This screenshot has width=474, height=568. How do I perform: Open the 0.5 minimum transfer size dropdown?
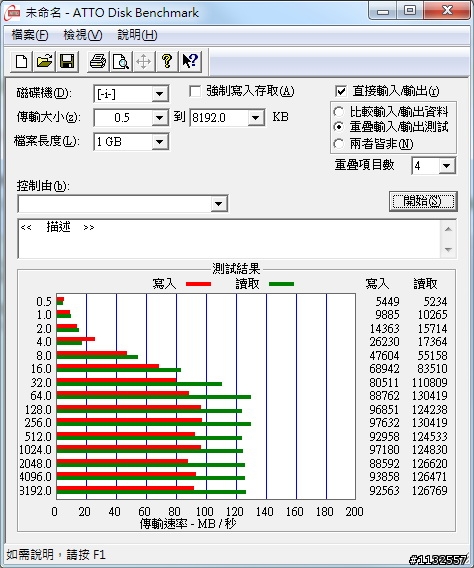[159, 118]
